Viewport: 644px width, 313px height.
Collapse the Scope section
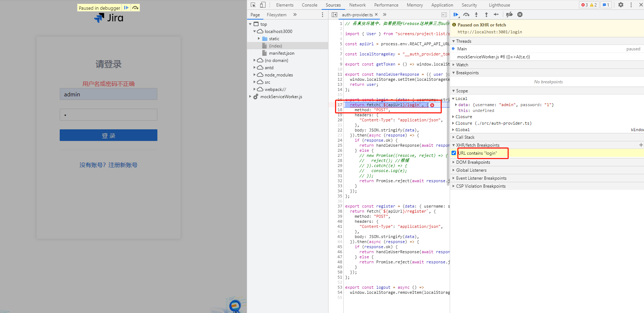coord(460,91)
